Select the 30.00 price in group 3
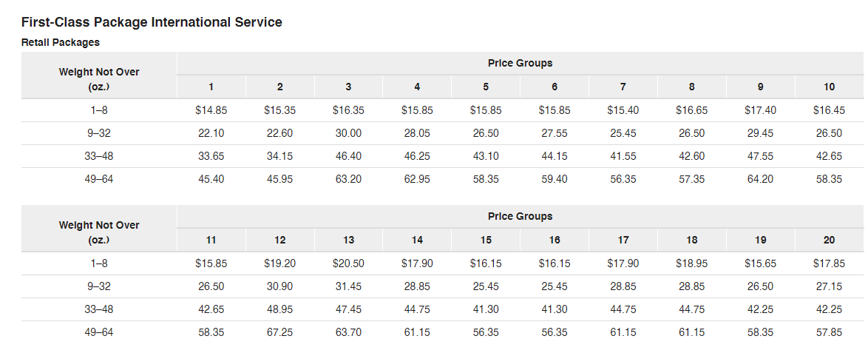 point(348,133)
